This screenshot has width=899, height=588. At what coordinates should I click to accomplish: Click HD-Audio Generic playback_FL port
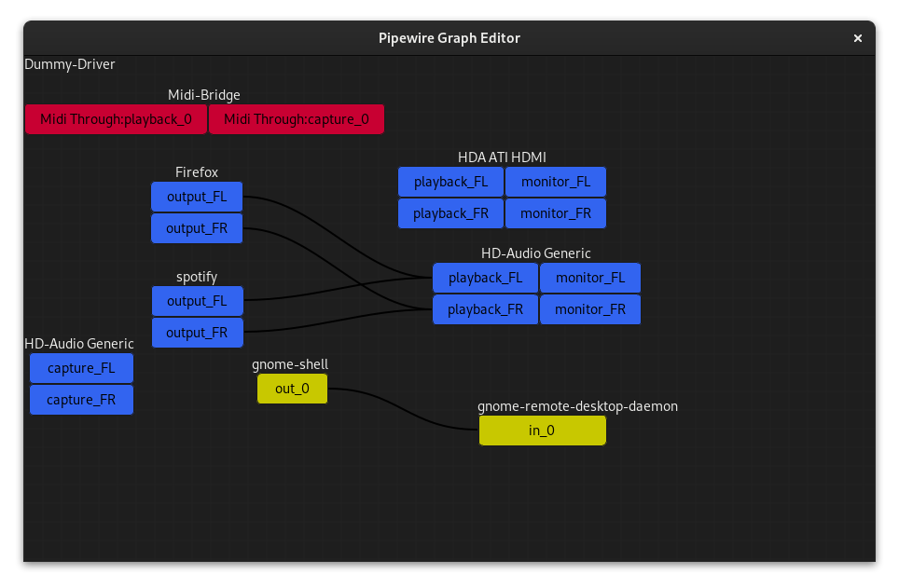[x=485, y=278]
